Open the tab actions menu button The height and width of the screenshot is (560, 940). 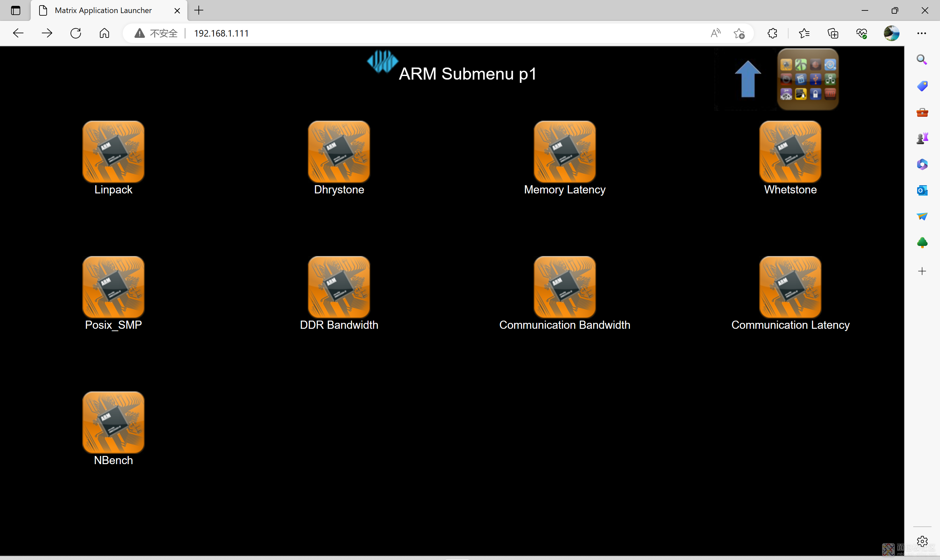click(15, 10)
